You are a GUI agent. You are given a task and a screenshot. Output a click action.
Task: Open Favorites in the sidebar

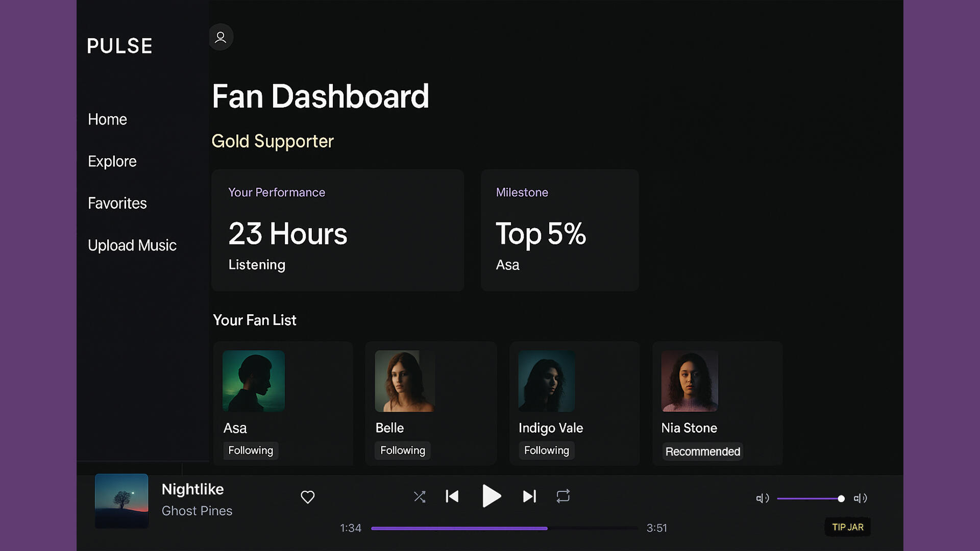click(117, 204)
